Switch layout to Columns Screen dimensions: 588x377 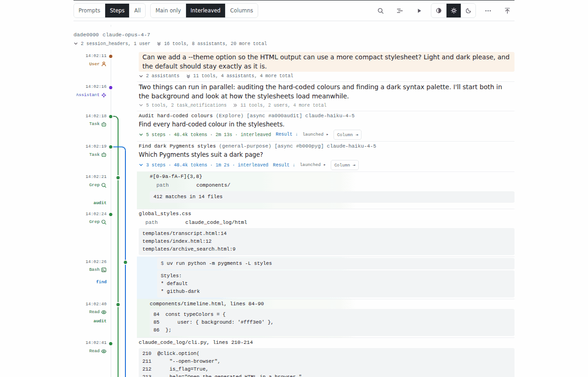pyautogui.click(x=242, y=11)
